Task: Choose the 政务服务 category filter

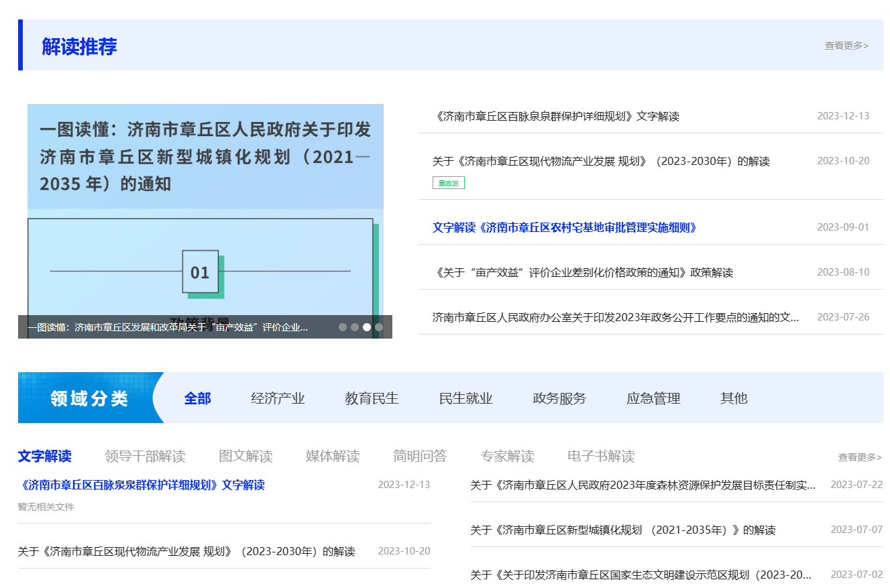Action: (559, 398)
